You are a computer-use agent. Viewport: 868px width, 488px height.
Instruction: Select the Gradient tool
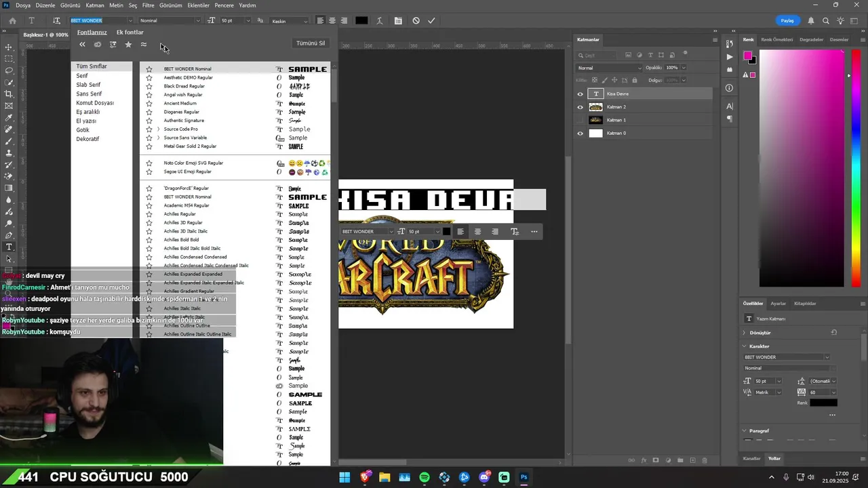9,188
